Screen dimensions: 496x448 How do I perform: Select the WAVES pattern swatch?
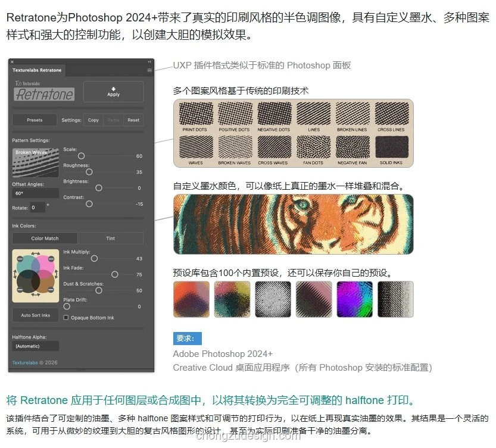point(195,147)
